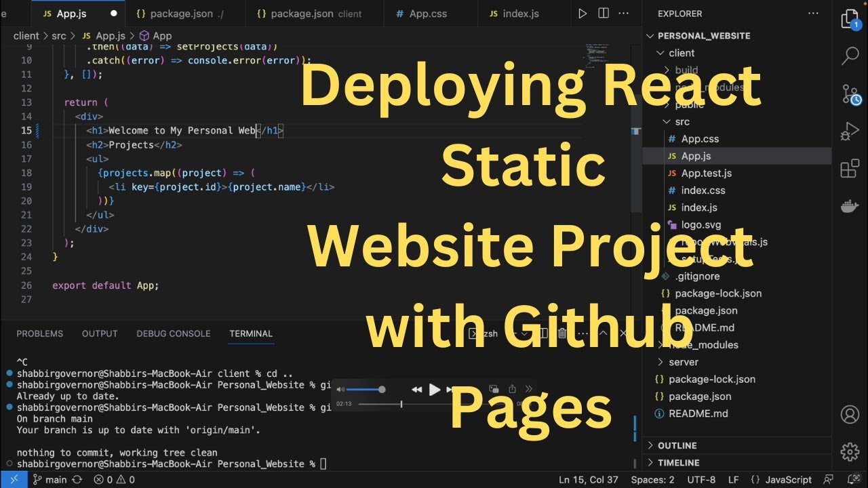Collapse the src folder
The image size is (868, 488).
(737, 121)
